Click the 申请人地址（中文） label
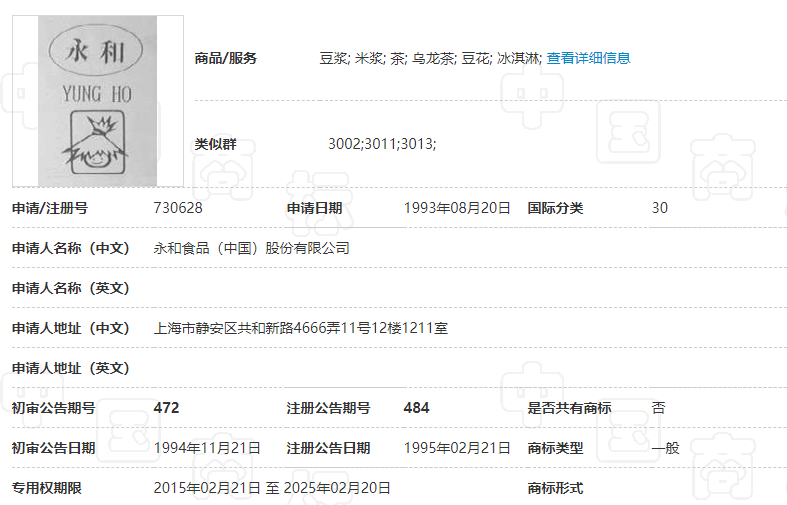This screenshot has height=505, width=787. pyautogui.click(x=71, y=328)
